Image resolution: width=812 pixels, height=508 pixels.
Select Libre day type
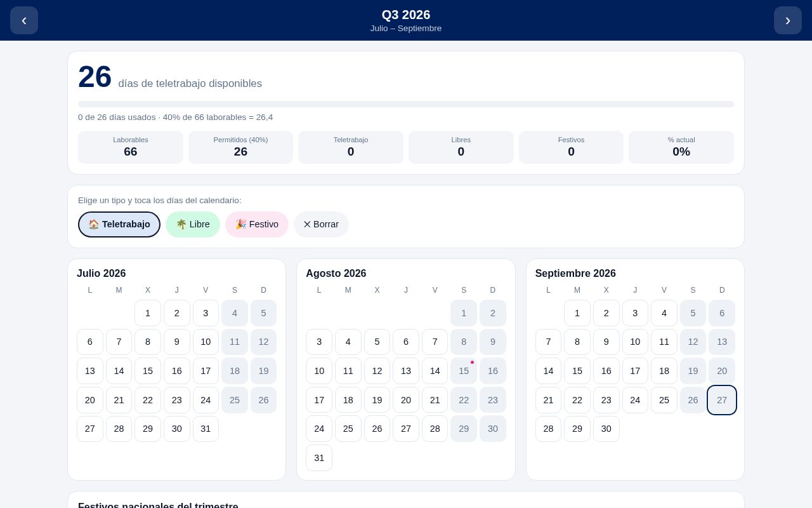coord(193,224)
